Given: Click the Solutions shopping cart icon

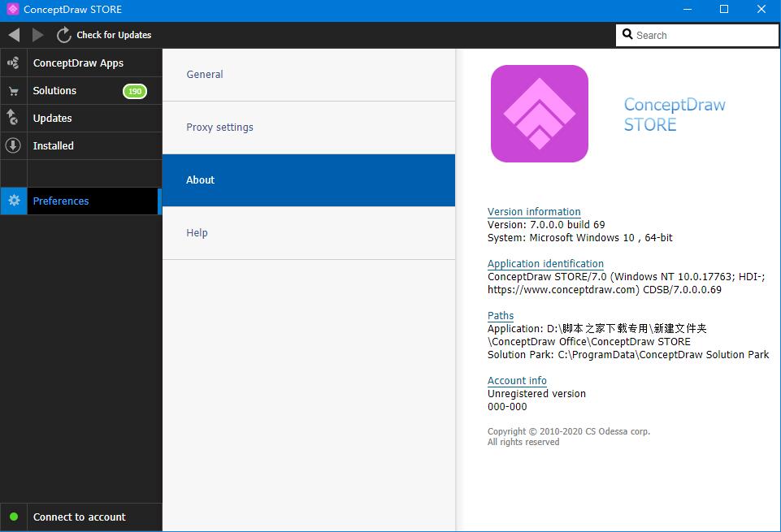Looking at the screenshot, I should (x=14, y=91).
